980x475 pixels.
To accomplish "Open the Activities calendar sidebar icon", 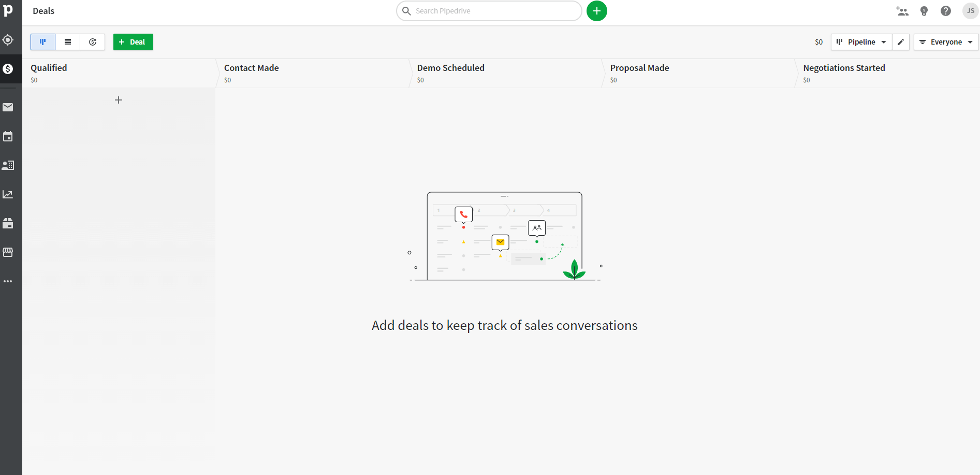I will [8, 137].
